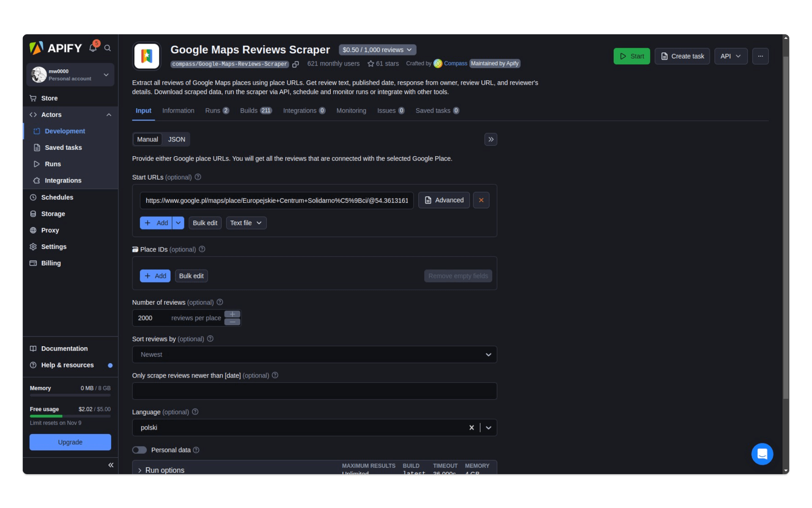Switch input mode to JSON
812x508 pixels.
(x=176, y=139)
